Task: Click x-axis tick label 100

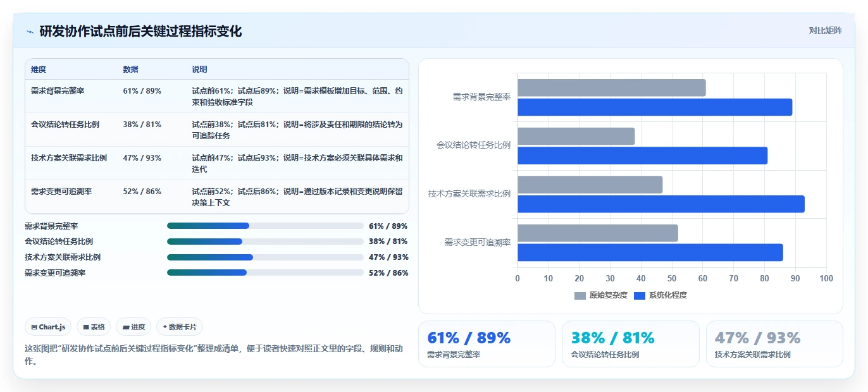Action: coord(826,278)
